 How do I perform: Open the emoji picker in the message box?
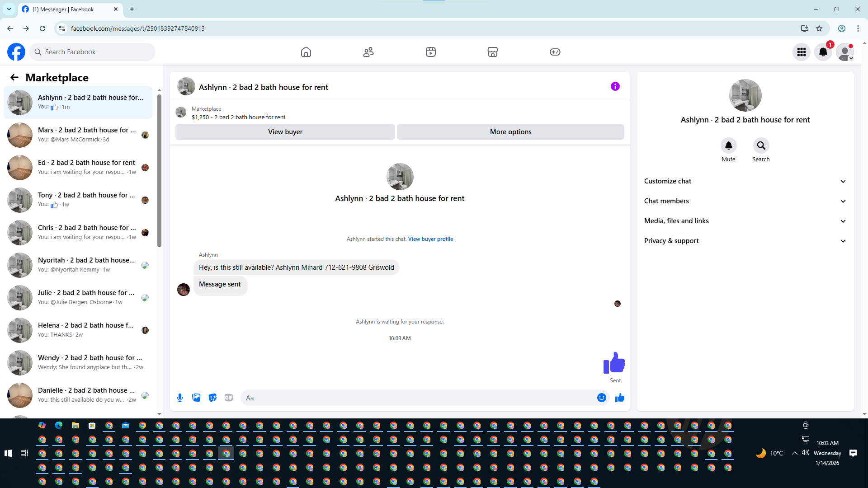[x=601, y=398]
